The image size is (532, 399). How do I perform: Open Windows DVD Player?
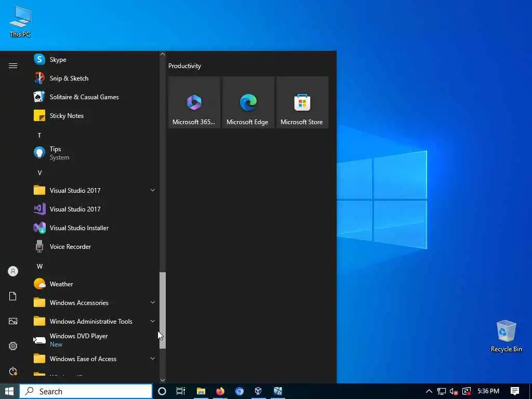coord(95,340)
